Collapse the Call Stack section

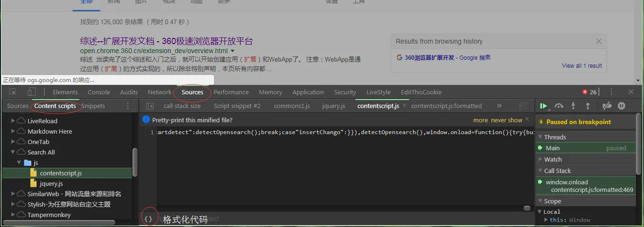540,171
